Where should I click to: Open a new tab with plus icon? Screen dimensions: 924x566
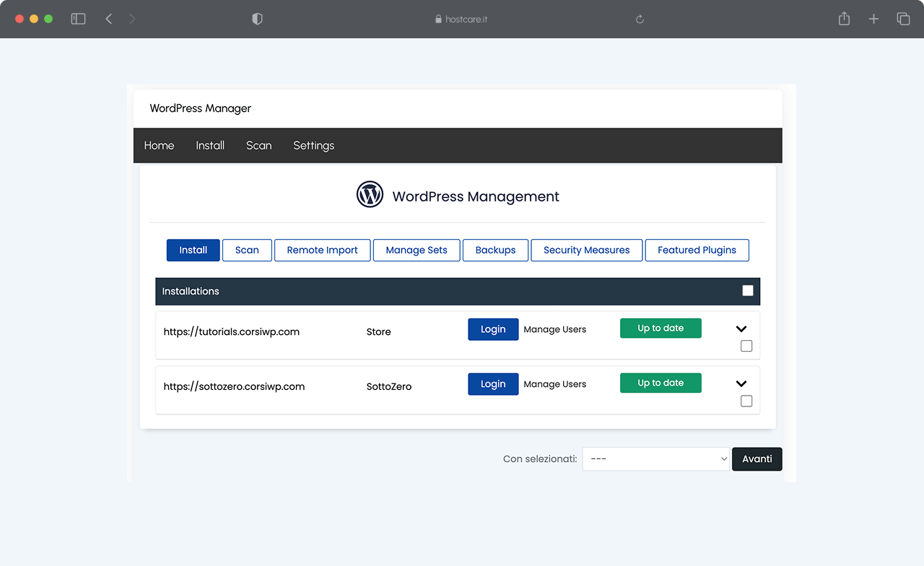(x=873, y=19)
